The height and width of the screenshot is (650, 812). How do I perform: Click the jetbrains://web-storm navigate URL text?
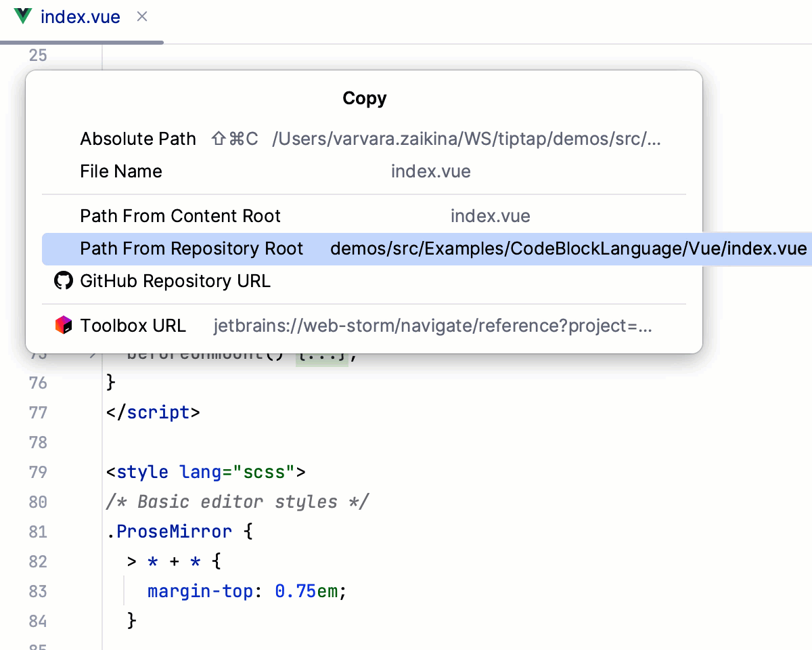(x=433, y=326)
